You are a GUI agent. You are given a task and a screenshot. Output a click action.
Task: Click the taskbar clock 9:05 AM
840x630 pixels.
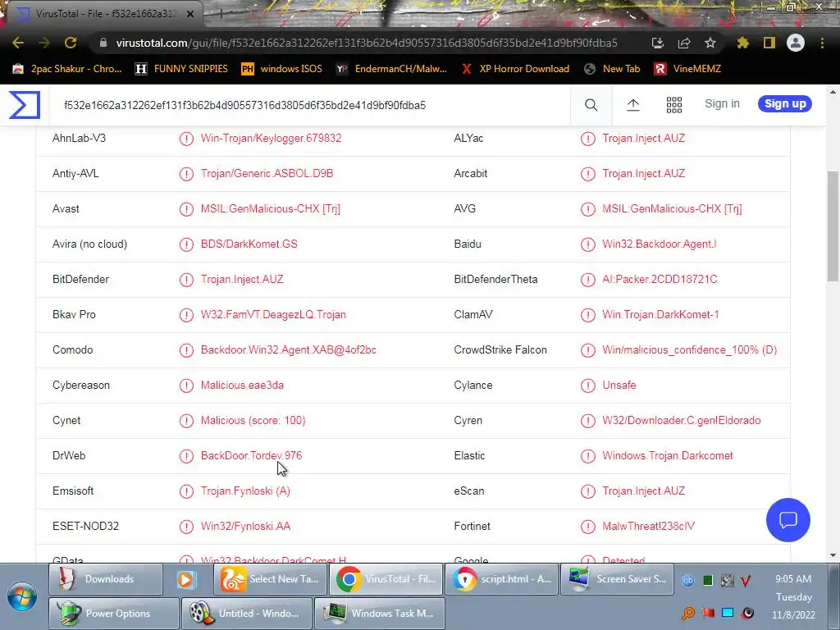coord(793,579)
